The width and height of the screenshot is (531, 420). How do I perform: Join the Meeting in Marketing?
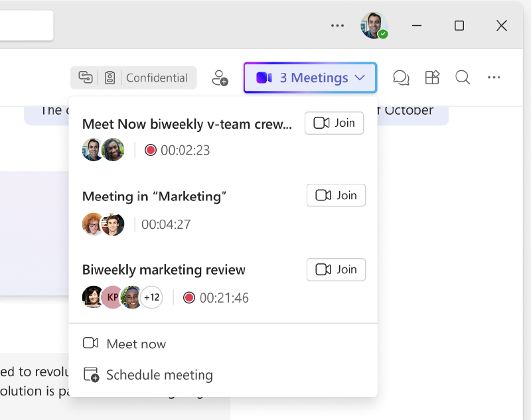point(336,195)
